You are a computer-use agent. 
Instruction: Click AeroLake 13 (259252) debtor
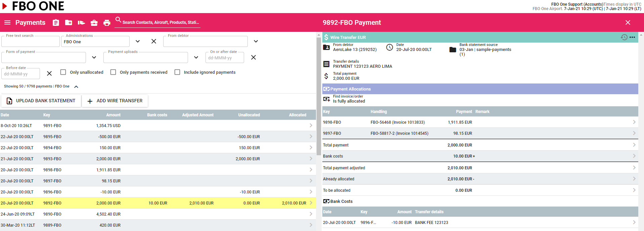355,50
